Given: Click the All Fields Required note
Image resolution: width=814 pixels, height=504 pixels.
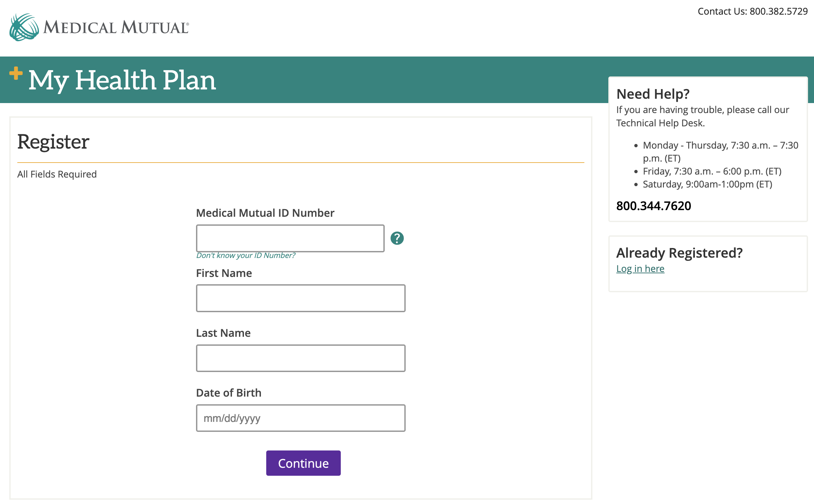Looking at the screenshot, I should (x=57, y=174).
